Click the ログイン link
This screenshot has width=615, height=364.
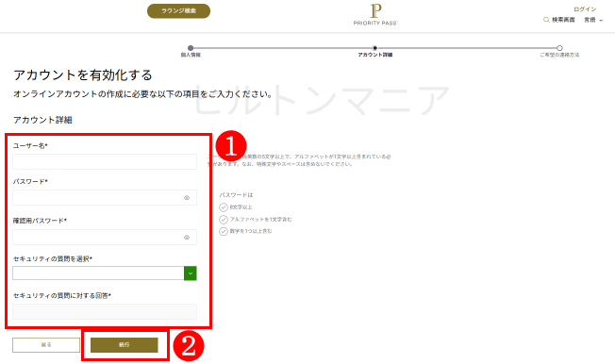click(x=585, y=9)
